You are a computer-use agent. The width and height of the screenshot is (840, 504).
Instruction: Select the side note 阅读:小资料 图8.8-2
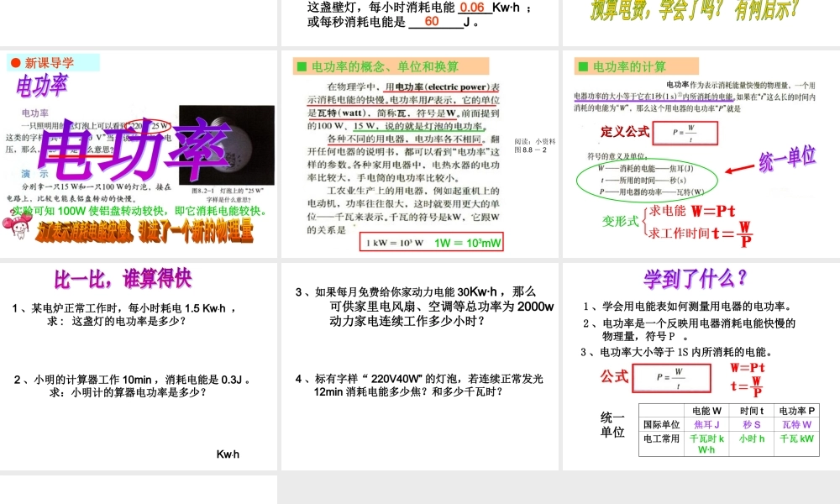click(x=534, y=145)
